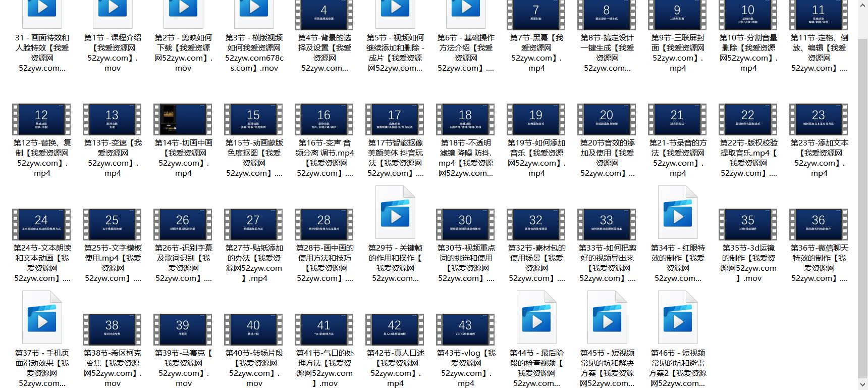Select thumbnail 30 第30节 视频重点词的挑选
Viewport: 868px width, 390px height.
(465, 225)
